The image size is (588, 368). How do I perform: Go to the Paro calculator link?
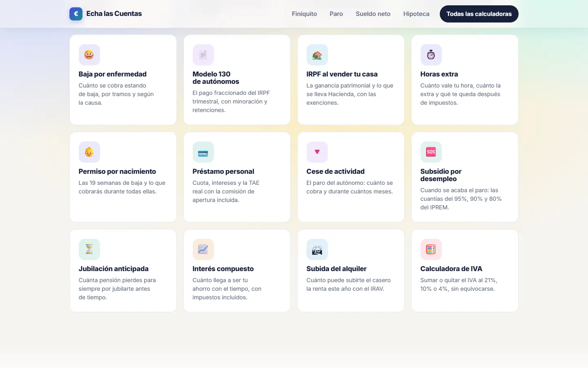[336, 14]
